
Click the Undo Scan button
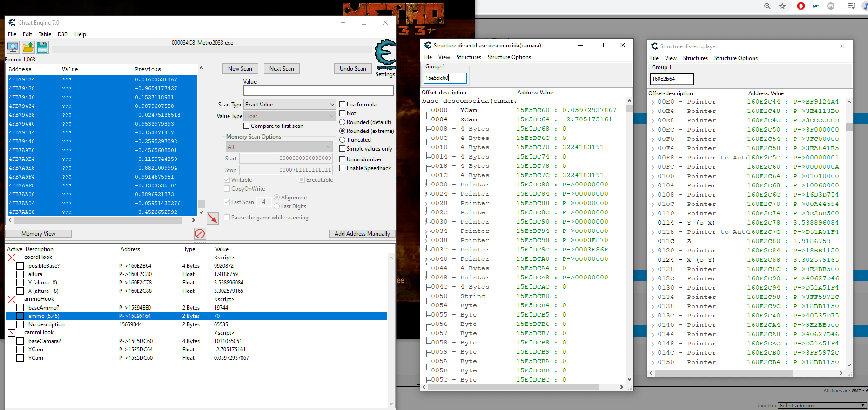pos(353,69)
